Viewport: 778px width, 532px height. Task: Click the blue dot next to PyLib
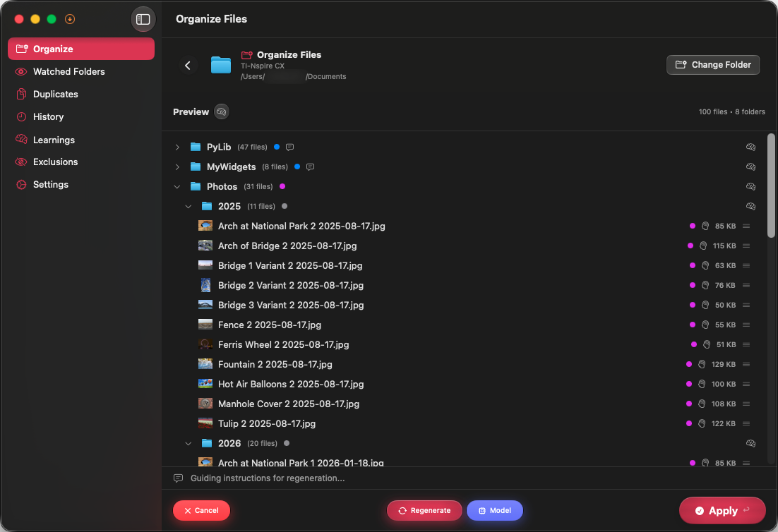point(277,147)
